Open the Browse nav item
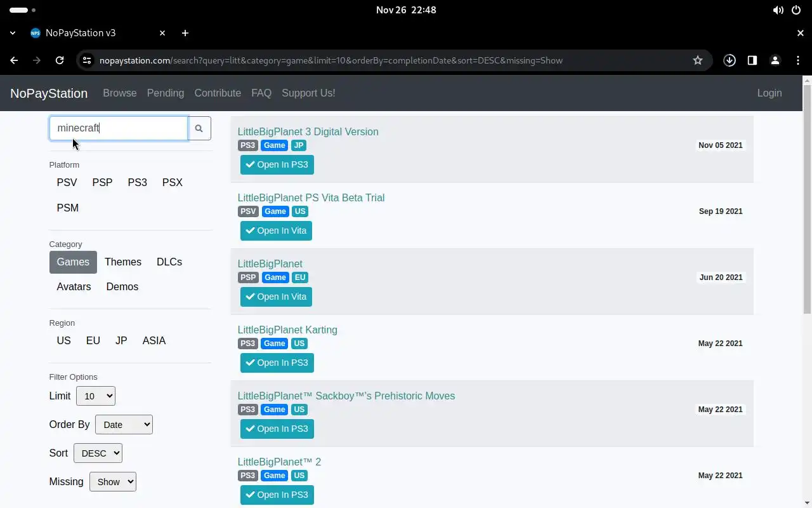The width and height of the screenshot is (812, 508). tap(120, 93)
